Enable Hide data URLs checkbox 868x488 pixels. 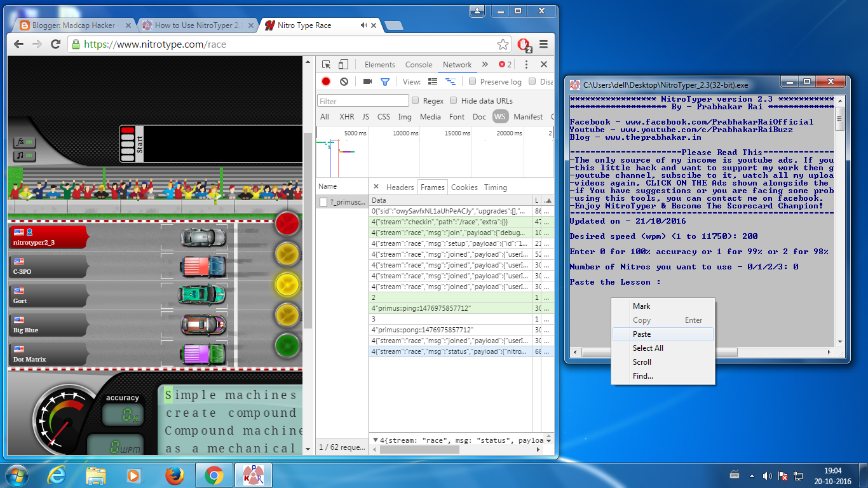click(454, 100)
